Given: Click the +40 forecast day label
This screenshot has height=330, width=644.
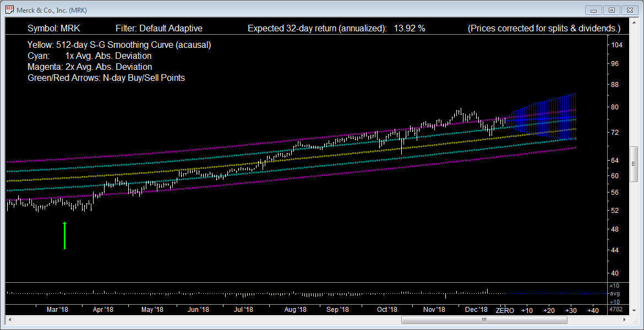Looking at the screenshot, I should 593,311.
